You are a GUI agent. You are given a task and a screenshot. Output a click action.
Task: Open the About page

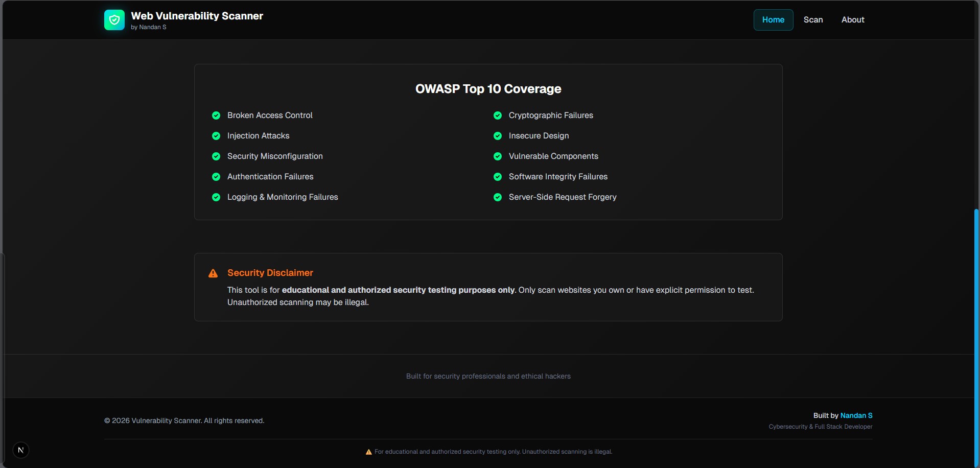[x=853, y=20]
